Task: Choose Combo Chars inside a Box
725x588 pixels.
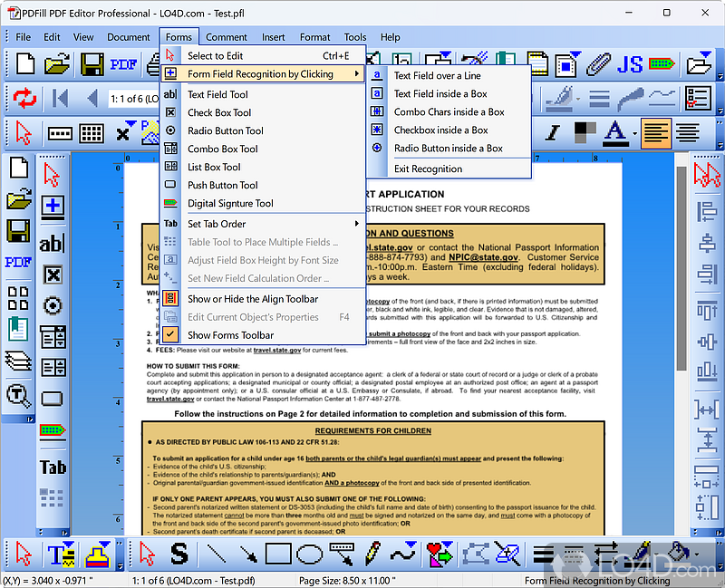Action: coord(449,111)
